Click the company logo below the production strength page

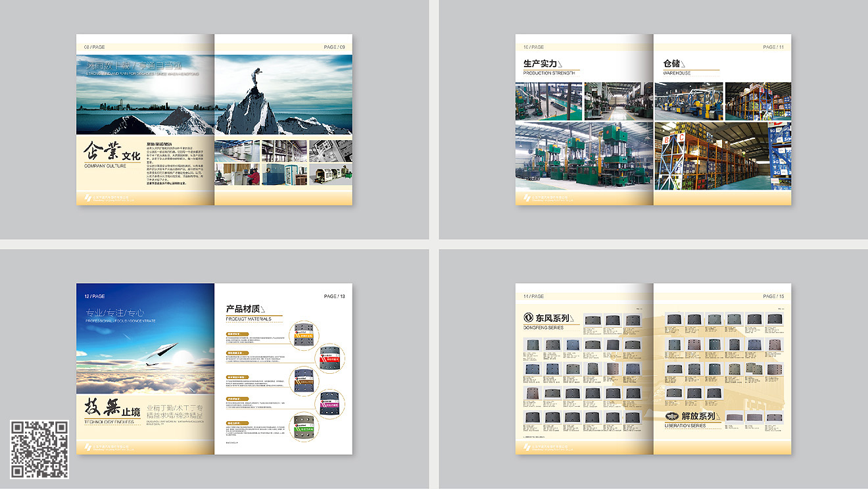click(527, 198)
